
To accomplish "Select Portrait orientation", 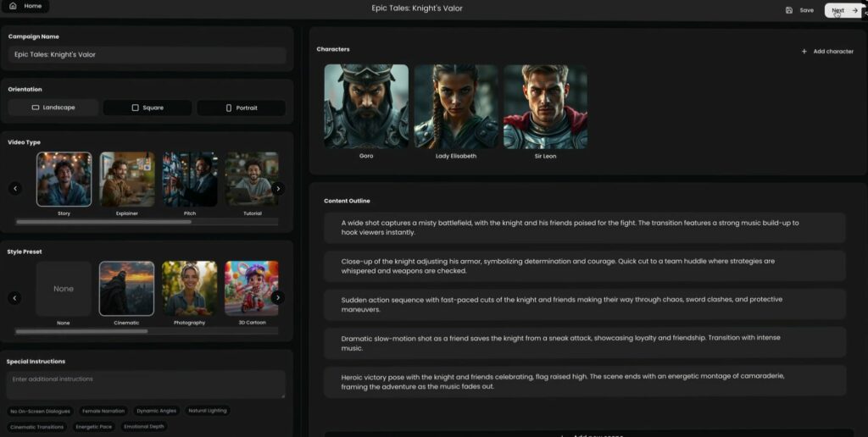I will [241, 108].
